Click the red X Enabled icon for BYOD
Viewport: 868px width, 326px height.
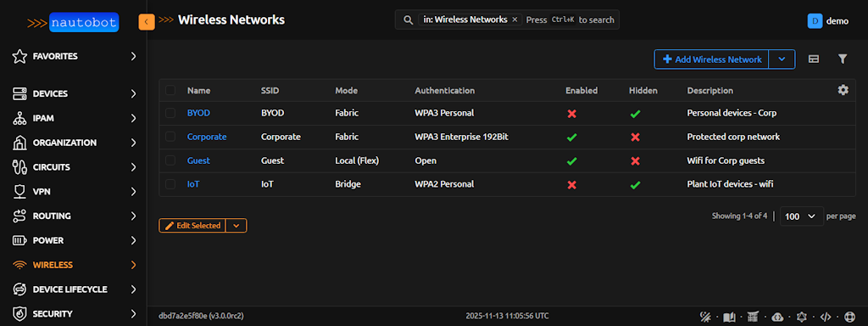point(572,113)
